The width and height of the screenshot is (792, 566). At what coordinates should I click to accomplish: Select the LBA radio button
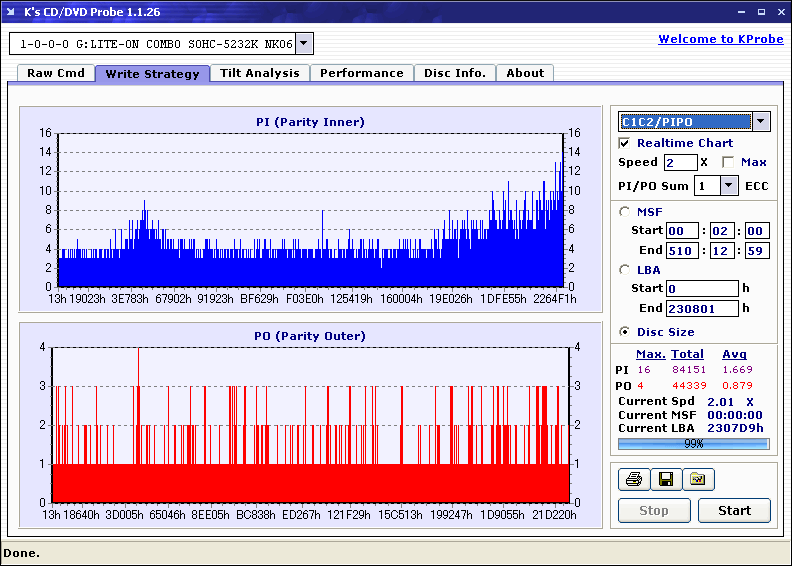coord(625,270)
